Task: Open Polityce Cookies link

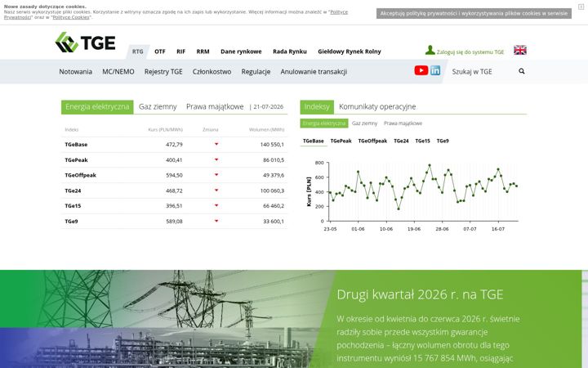Action: point(71,17)
